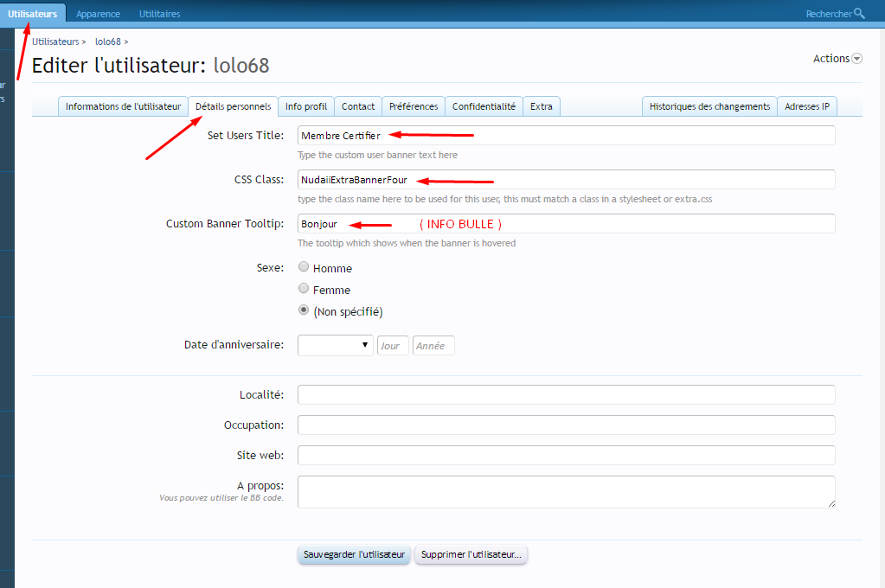Choose the Non spécifié radio option

304,310
